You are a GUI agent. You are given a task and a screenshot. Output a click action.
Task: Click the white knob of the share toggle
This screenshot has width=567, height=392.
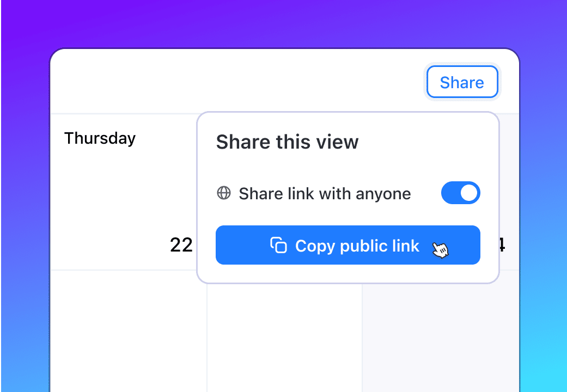(469, 193)
